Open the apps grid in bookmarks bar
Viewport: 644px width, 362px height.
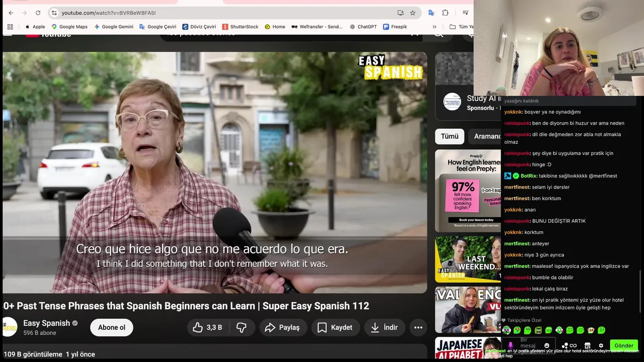tap(10, 27)
